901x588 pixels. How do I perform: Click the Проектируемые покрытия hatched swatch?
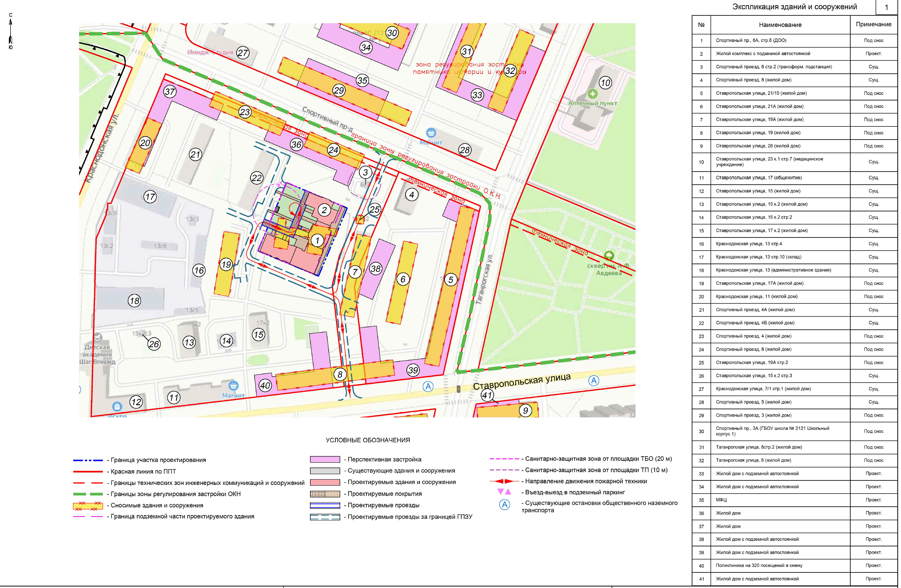click(x=325, y=494)
